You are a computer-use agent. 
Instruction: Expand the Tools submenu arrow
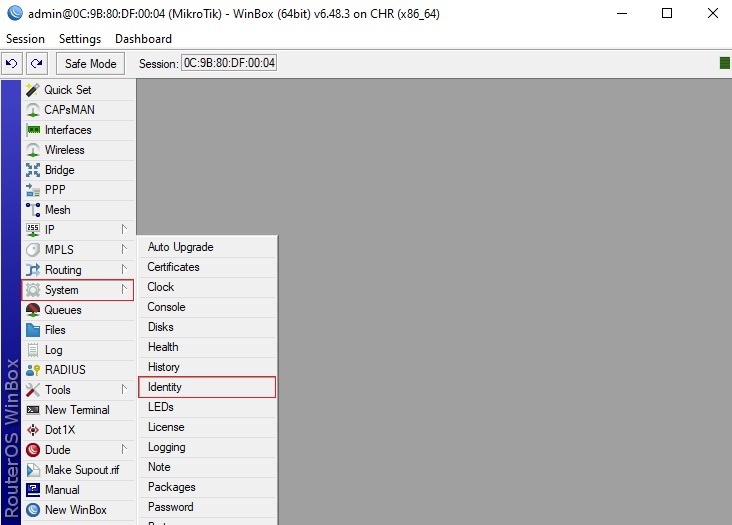click(124, 389)
